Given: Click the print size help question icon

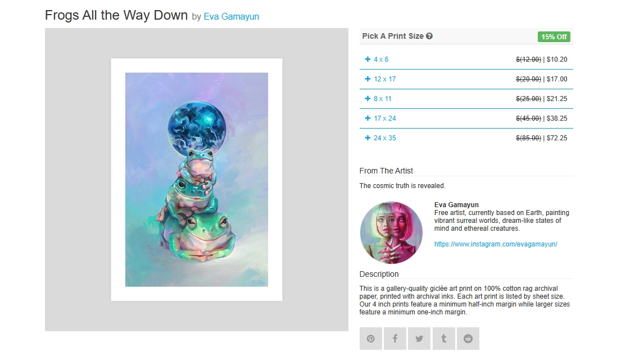Looking at the screenshot, I should click(x=429, y=36).
